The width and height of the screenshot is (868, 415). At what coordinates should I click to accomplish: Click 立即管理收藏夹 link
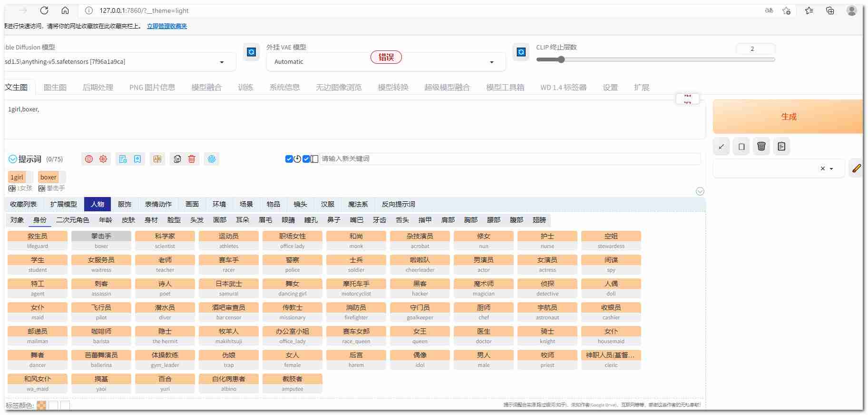pos(167,26)
